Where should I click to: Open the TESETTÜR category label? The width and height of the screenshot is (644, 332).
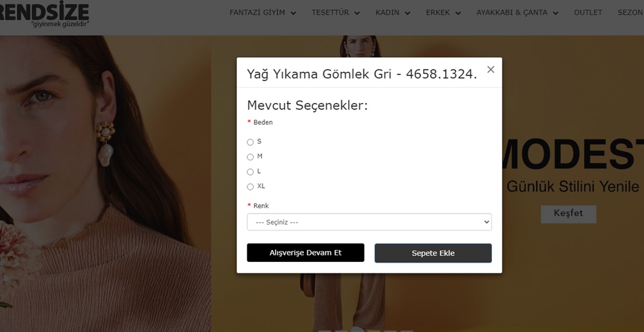(x=330, y=13)
